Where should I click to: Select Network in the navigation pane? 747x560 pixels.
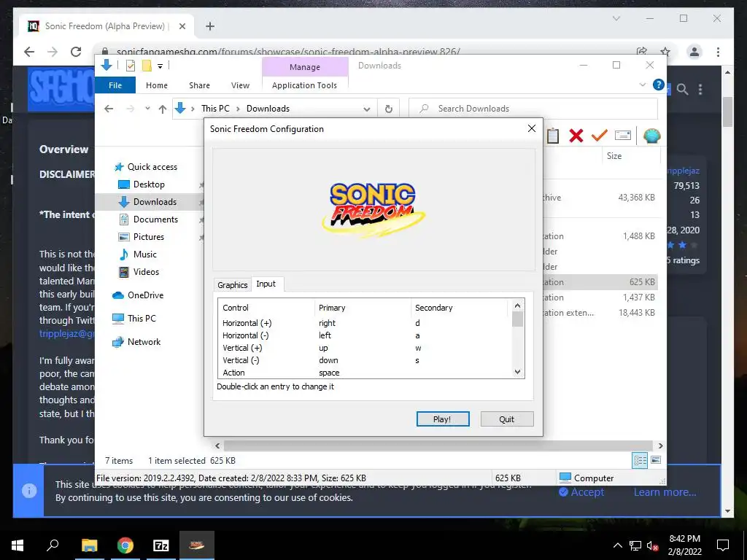[136, 342]
